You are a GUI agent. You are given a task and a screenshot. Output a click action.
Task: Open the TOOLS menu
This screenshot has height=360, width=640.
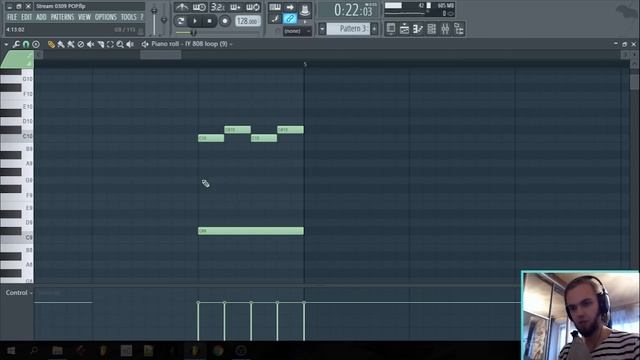pos(129,17)
